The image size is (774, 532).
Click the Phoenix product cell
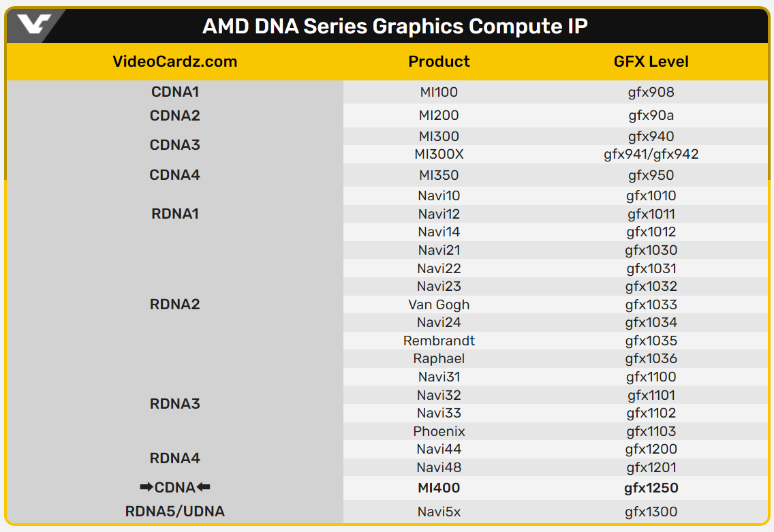click(439, 431)
